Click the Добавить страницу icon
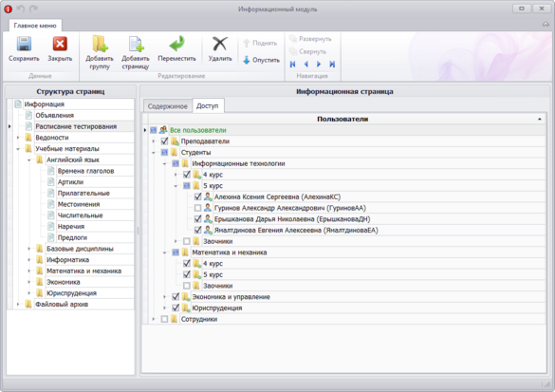555x392 pixels. pyautogui.click(x=136, y=44)
